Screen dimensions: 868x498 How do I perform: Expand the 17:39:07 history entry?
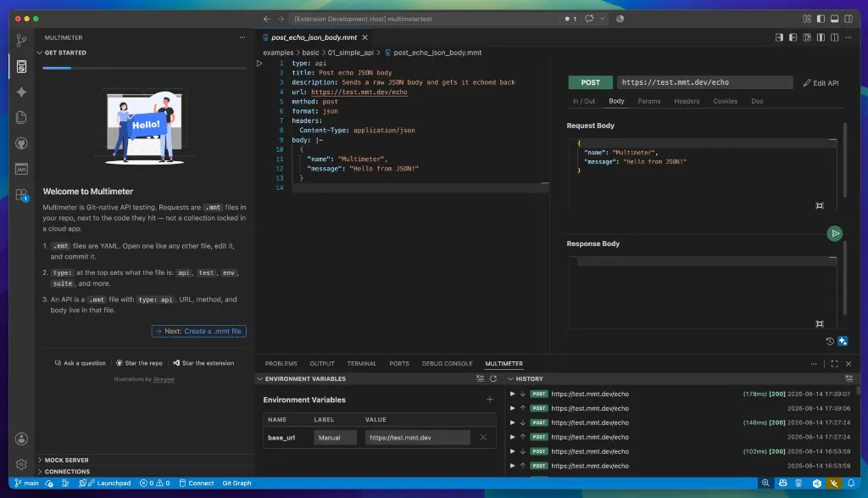tap(512, 394)
